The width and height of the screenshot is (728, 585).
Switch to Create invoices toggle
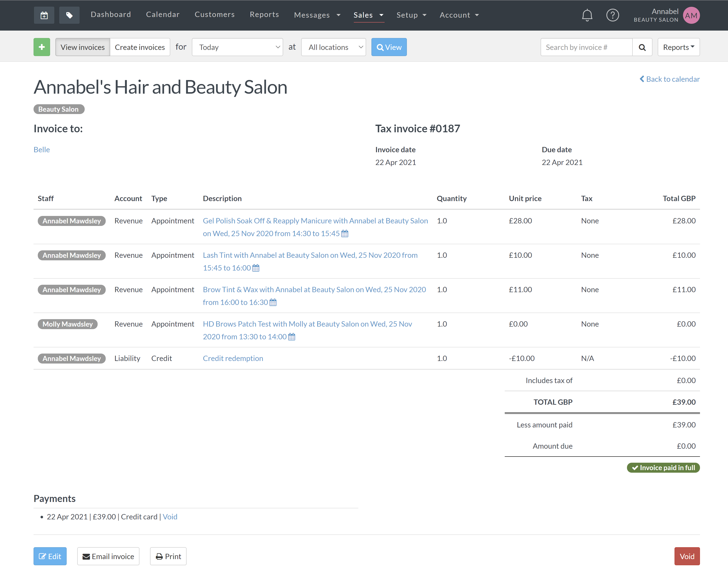140,47
